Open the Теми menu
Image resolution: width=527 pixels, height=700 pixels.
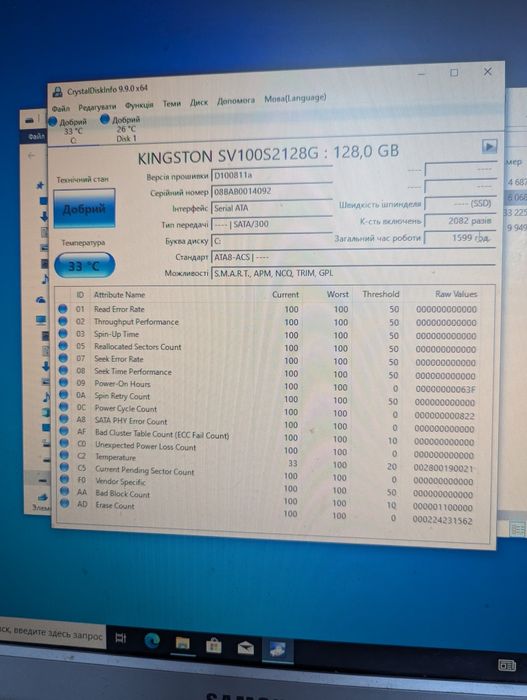click(171, 104)
